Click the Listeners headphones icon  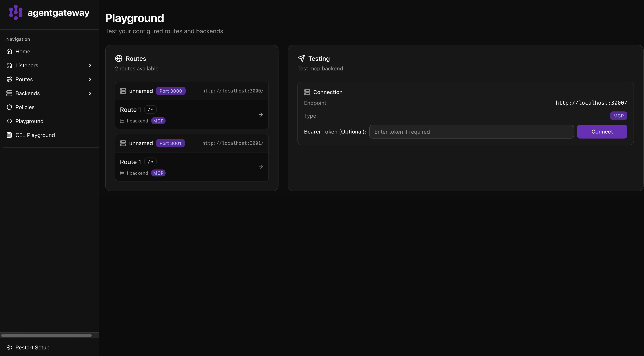pyautogui.click(x=9, y=65)
